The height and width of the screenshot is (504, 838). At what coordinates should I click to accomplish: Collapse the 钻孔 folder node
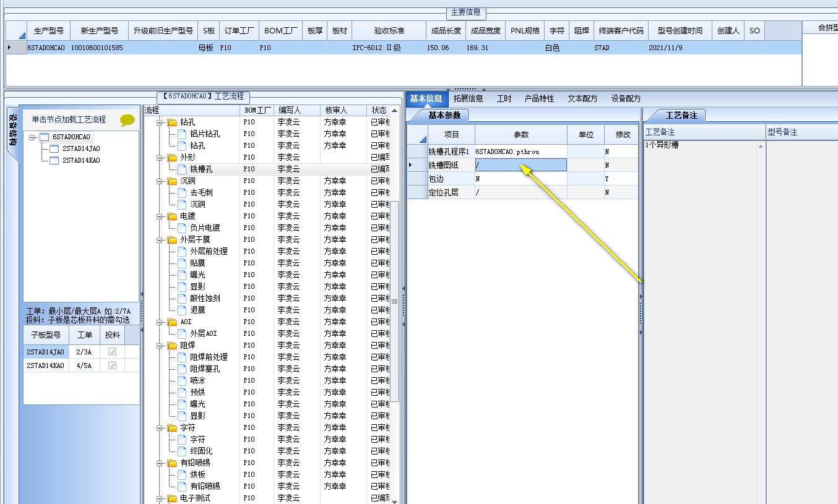point(160,122)
